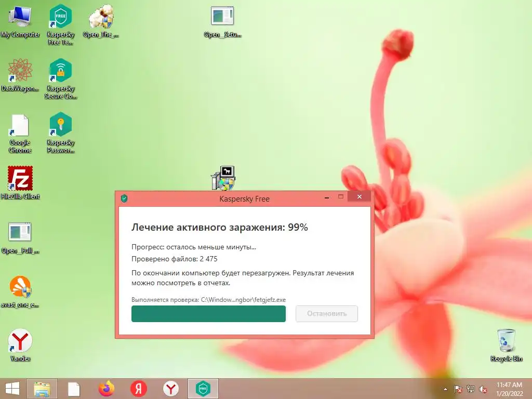
Task: Click the text Проверено файлов: 2 475
Action: point(175,259)
